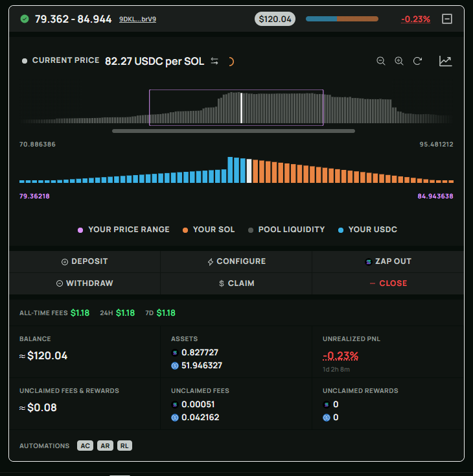Click the Configure button
Viewport: 473px width, 476px height.
pyautogui.click(x=236, y=261)
